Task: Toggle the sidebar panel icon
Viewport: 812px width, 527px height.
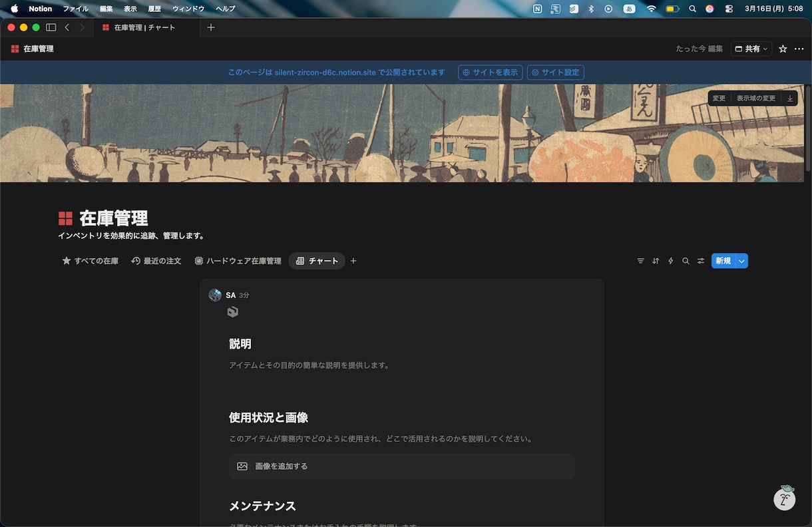Action: tap(51, 27)
